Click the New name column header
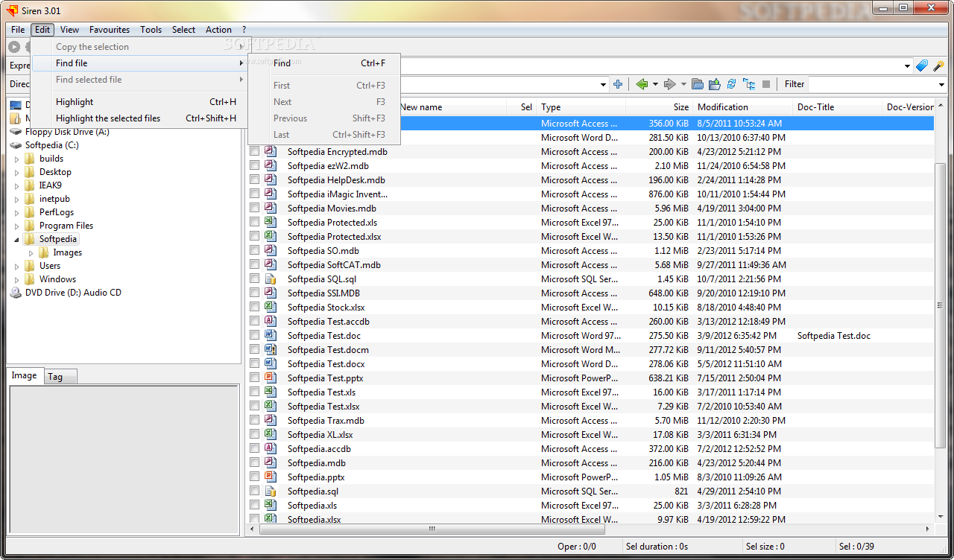This screenshot has height=560, width=954. pyautogui.click(x=453, y=107)
